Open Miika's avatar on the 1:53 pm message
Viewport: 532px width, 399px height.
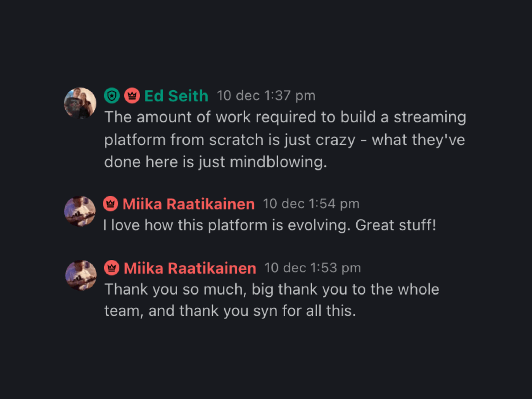pyautogui.click(x=81, y=275)
